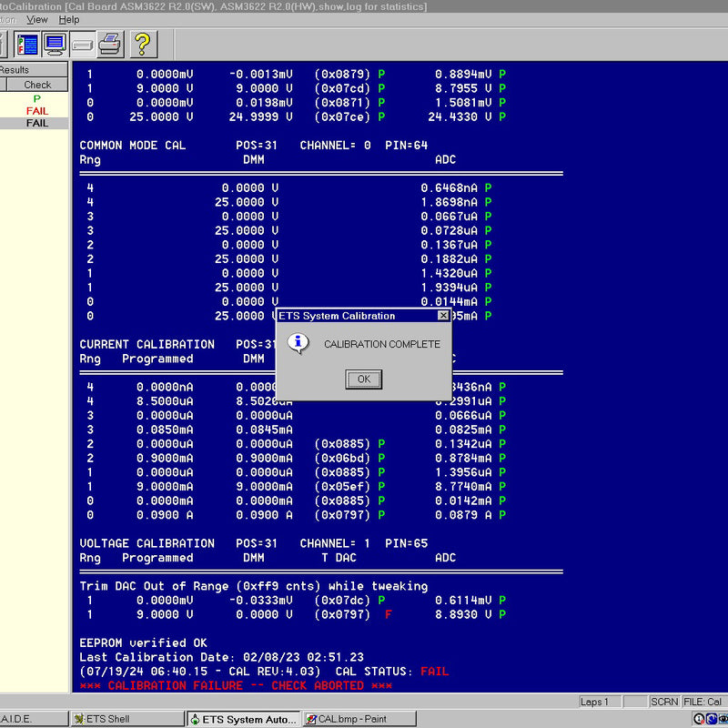
Task: Open the P/F results report toolbar icon
Action: pos(28,44)
